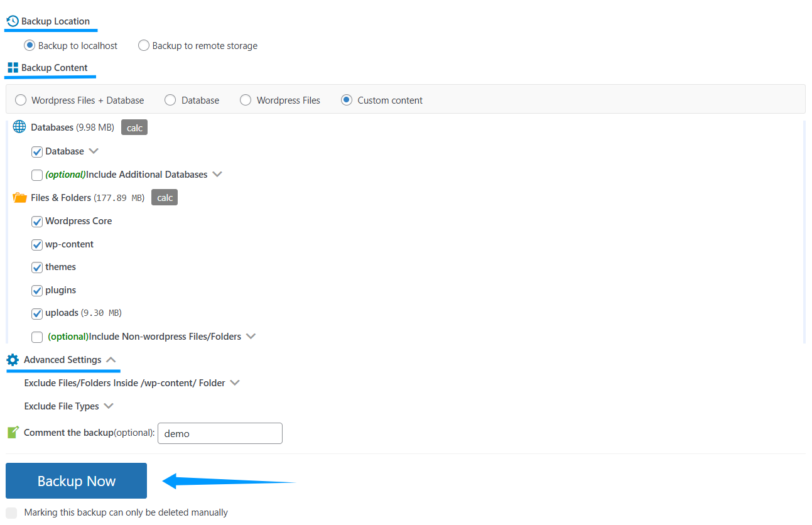Click the backup comment text field
Viewport: 812px width, 525px height.
pos(220,433)
